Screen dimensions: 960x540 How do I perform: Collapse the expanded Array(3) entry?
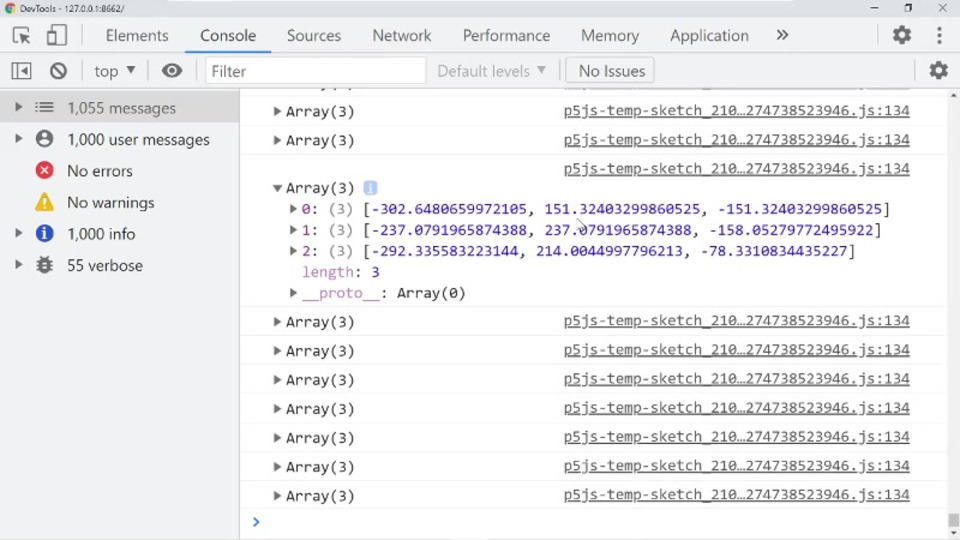[x=277, y=187]
